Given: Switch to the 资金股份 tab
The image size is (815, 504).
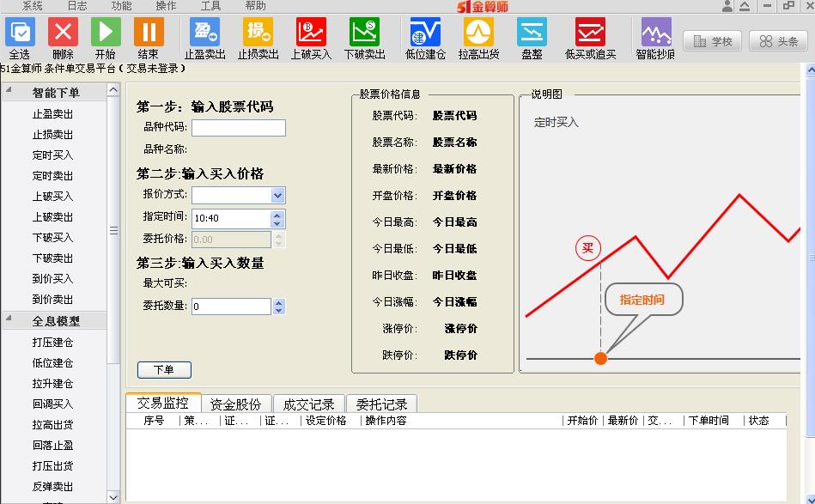Looking at the screenshot, I should (x=236, y=404).
